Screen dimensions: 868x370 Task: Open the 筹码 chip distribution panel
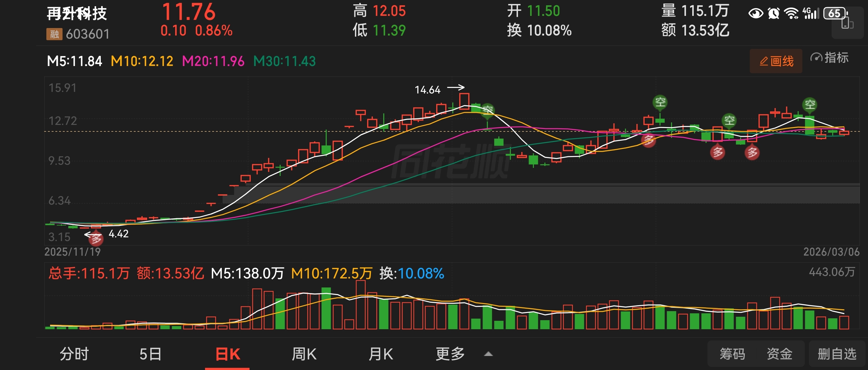(732, 354)
